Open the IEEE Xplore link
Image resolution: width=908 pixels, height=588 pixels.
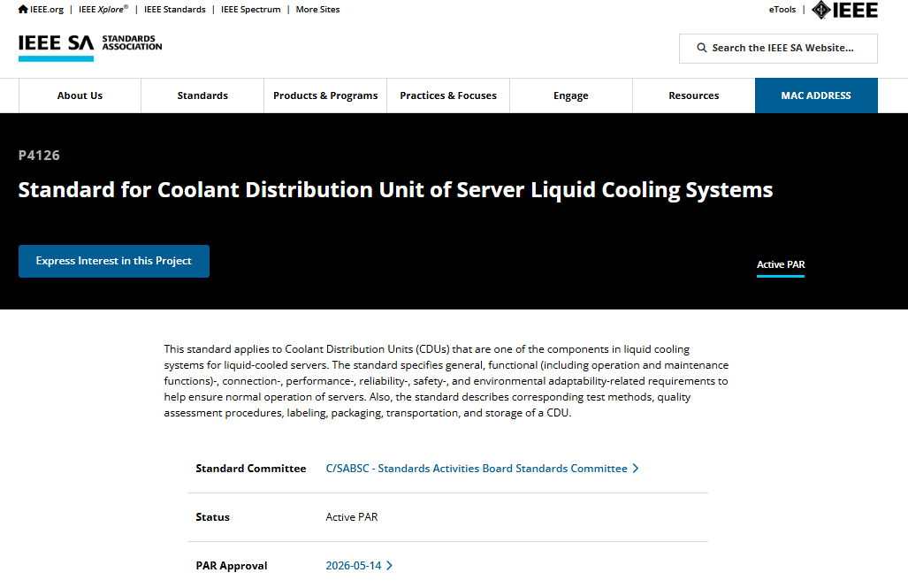pyautogui.click(x=103, y=9)
